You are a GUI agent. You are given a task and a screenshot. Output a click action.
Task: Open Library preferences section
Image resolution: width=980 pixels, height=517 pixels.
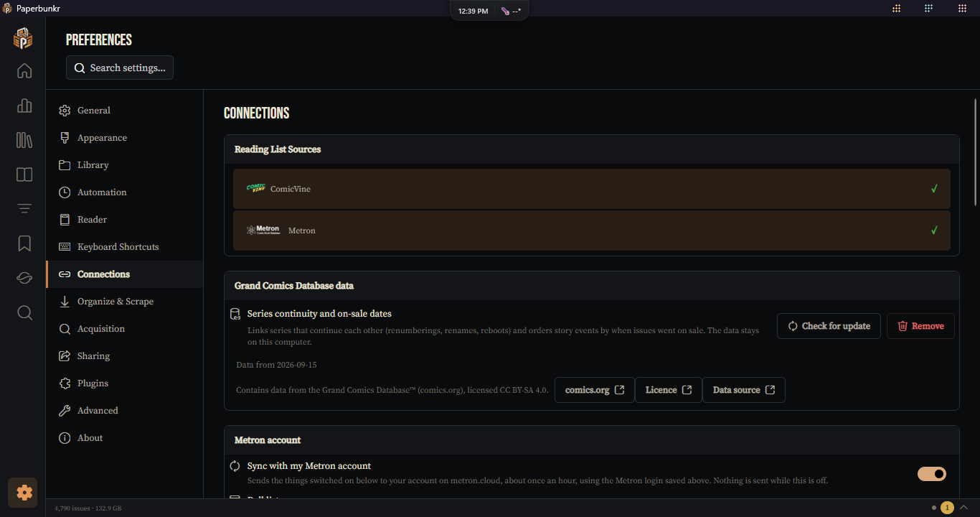(125, 165)
